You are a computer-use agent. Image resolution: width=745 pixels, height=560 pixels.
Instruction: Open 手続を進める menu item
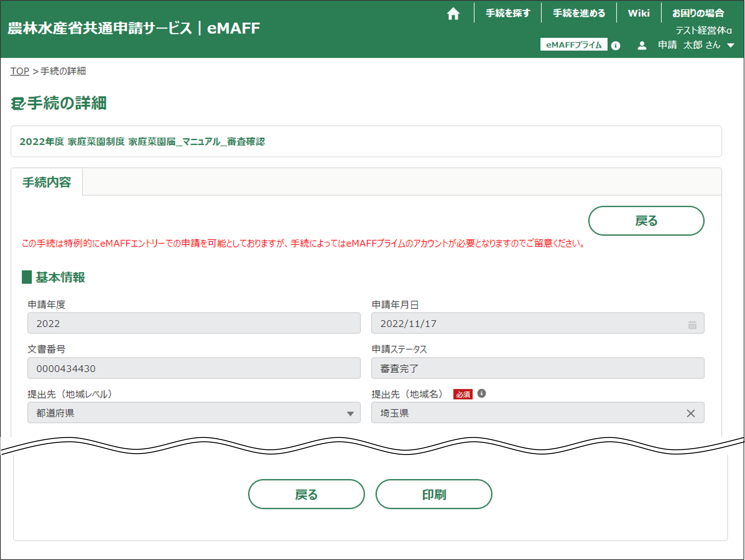(x=579, y=13)
